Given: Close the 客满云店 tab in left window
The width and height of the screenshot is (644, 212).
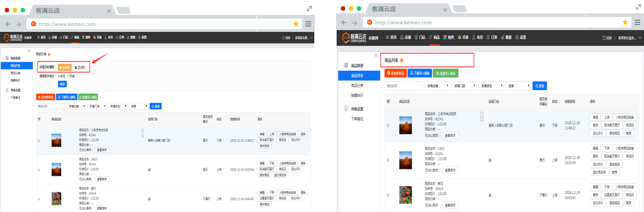Looking at the screenshot, I should click(x=108, y=11).
